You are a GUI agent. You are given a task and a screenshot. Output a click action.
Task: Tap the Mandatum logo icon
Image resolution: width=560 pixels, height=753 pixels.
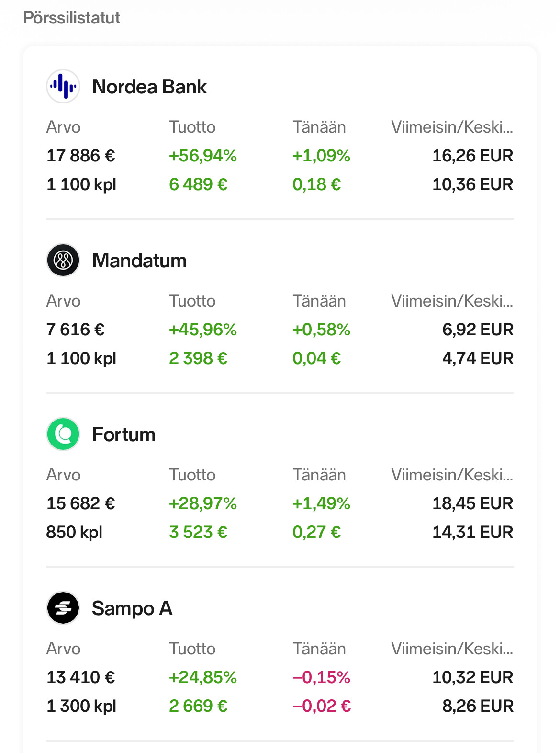coord(63,261)
